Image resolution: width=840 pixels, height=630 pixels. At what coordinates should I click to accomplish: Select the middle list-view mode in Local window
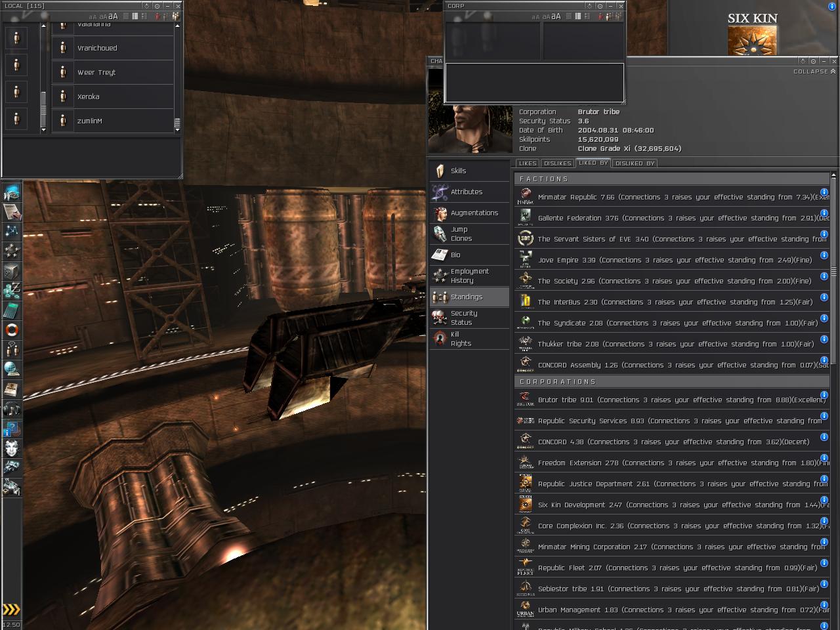click(134, 16)
